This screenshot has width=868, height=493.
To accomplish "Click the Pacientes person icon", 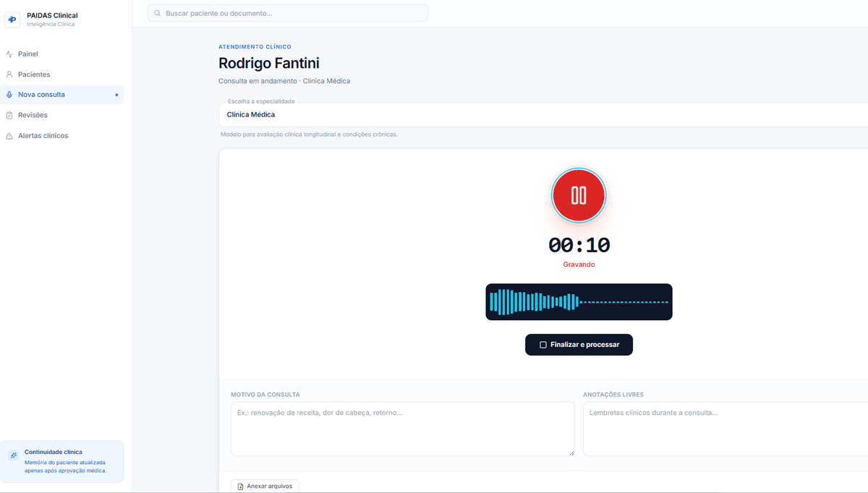I will pyautogui.click(x=9, y=74).
